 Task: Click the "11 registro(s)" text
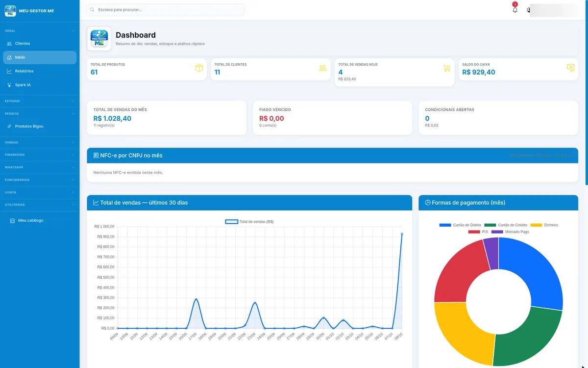104,125
